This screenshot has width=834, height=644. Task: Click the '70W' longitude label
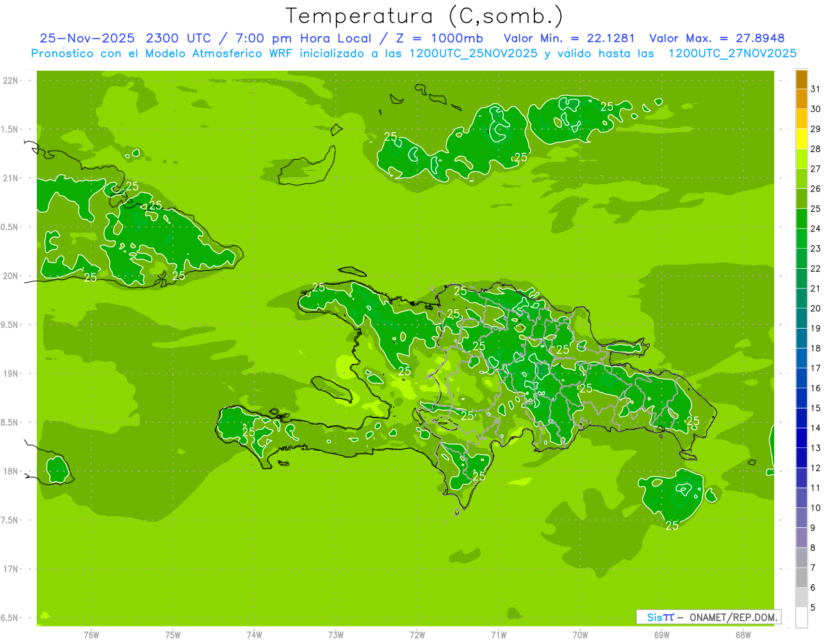point(580,635)
